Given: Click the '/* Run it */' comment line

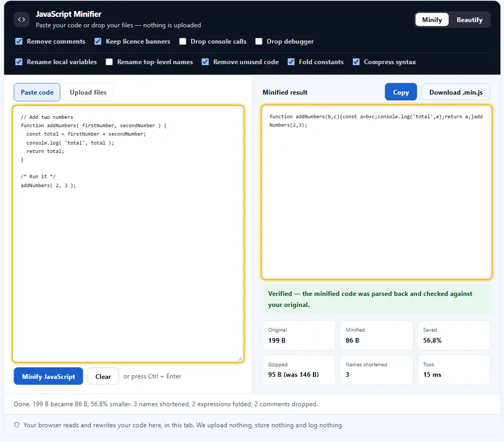Looking at the screenshot, I should pyautogui.click(x=38, y=177).
